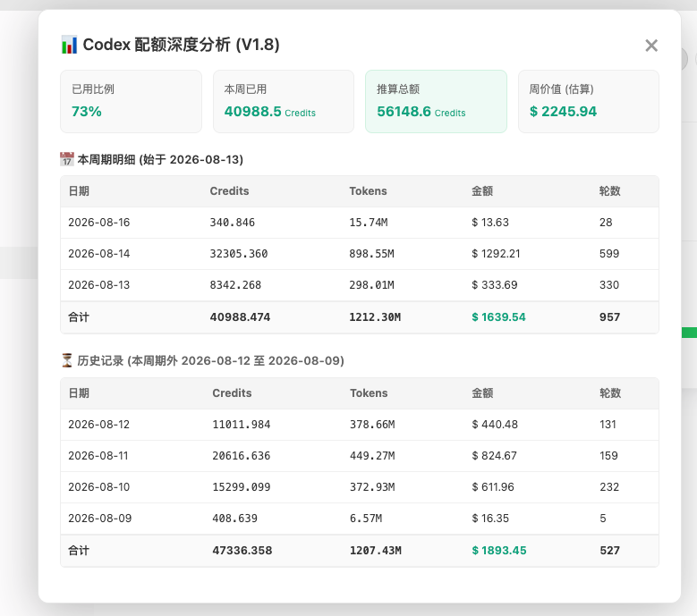The image size is (697, 616).
Task: Click the amount $ 13.63
Action: 490,222
